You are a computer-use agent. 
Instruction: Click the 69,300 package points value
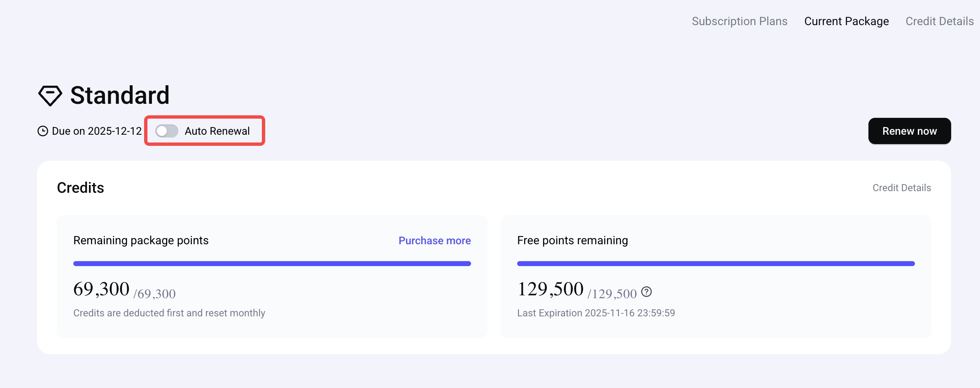(x=101, y=289)
